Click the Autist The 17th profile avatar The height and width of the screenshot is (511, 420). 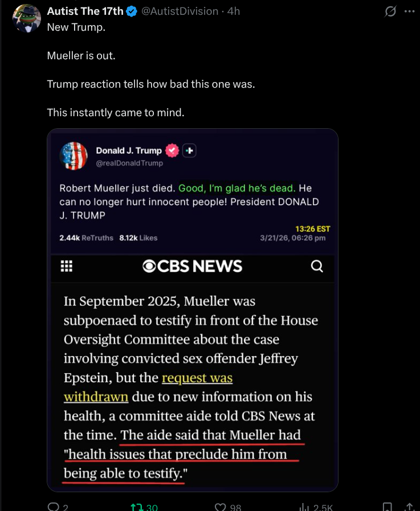pyautogui.click(x=26, y=17)
